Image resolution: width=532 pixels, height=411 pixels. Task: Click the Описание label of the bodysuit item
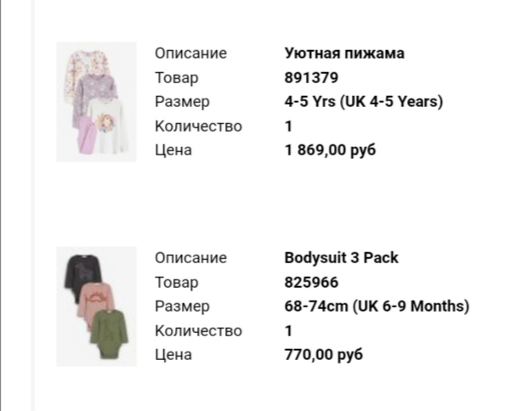[190, 257]
